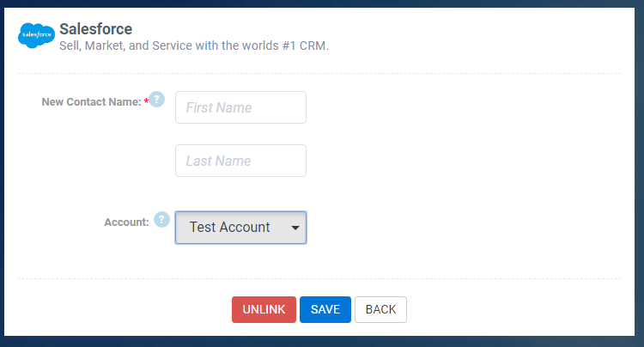Screen dimensions: 644x347
Task: Click the CRM tagline under the heading
Action: (x=194, y=46)
